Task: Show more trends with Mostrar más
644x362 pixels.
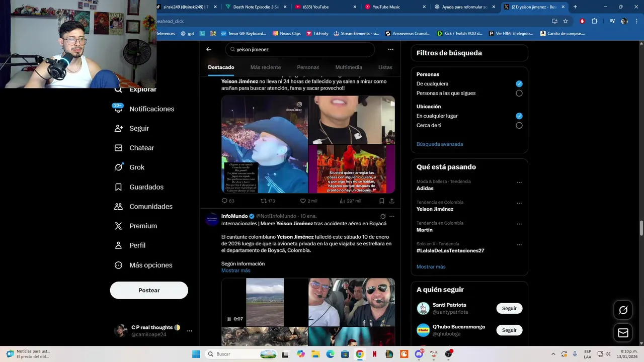Action: point(431,266)
